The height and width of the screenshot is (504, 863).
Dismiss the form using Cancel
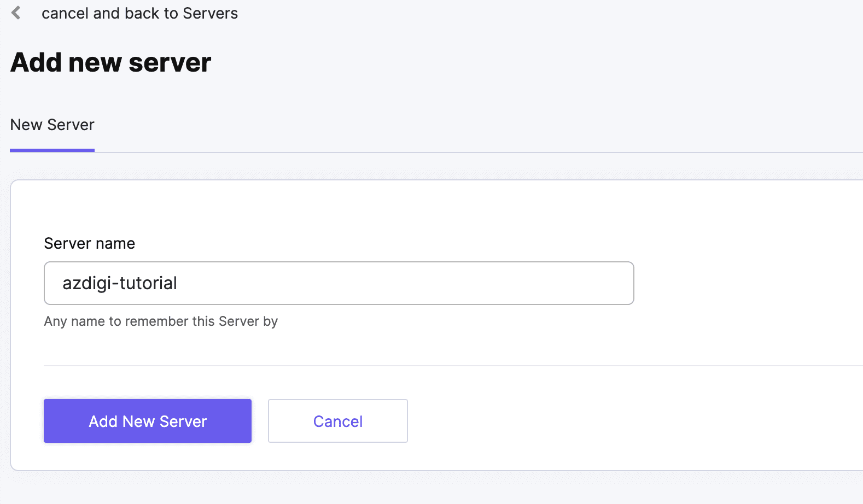click(337, 421)
